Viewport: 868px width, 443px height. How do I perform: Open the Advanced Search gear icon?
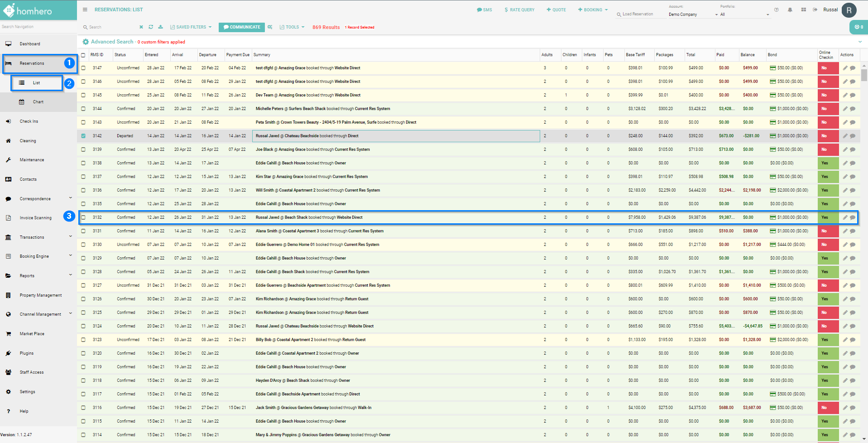(86, 42)
